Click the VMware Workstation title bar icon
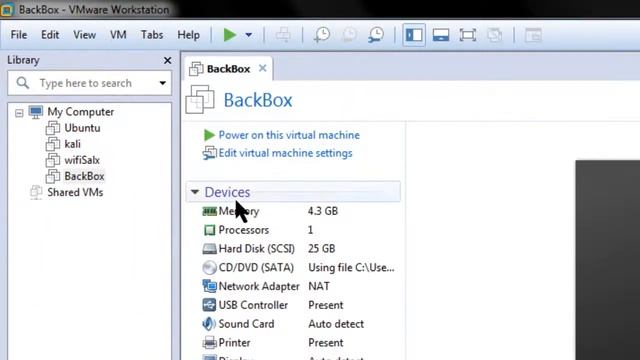The width and height of the screenshot is (640, 360). pos(7,9)
